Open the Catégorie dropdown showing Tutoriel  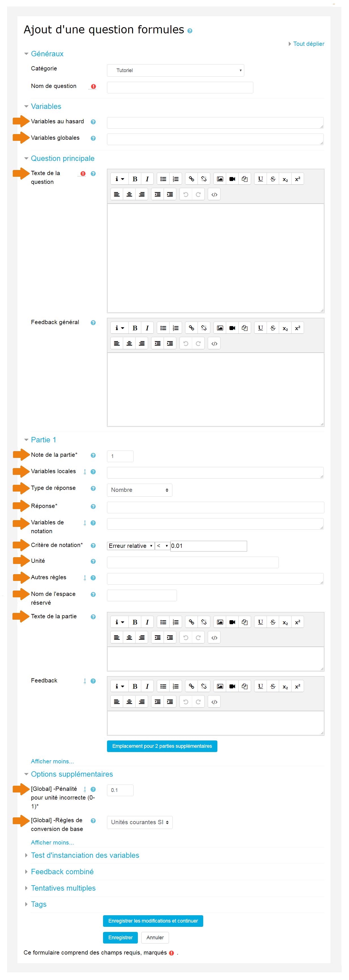coord(175,70)
